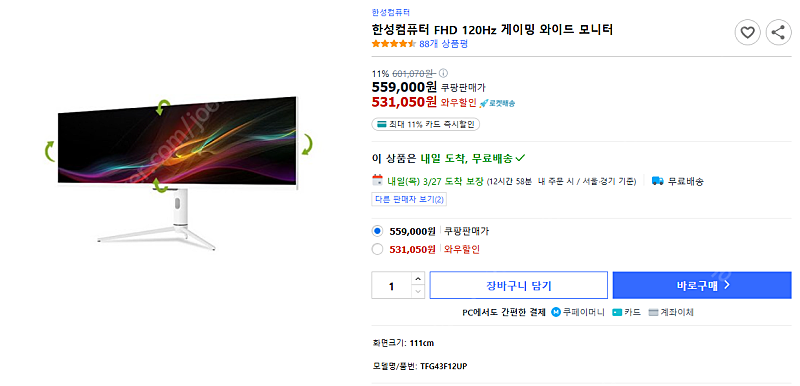This screenshot has height=386, width=800.
Task: Select the 531,050원 와우할인 radio option
Action: (378, 249)
